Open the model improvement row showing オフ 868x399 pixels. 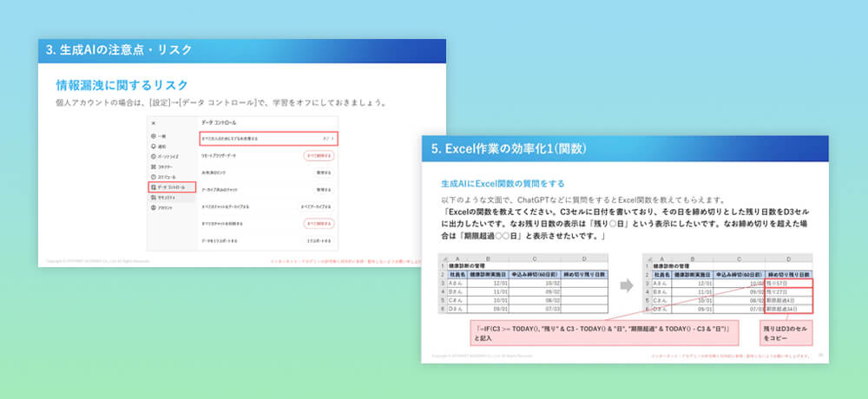point(268,139)
